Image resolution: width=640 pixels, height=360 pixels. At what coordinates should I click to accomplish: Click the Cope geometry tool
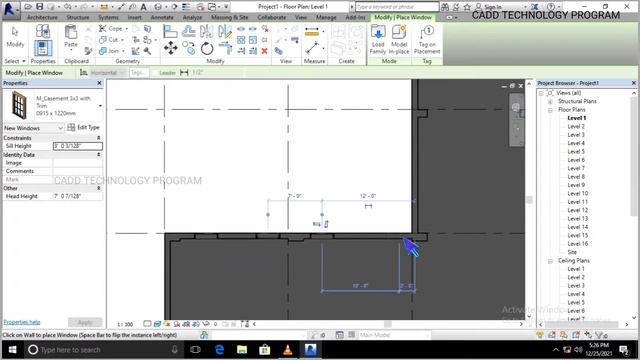click(111, 29)
